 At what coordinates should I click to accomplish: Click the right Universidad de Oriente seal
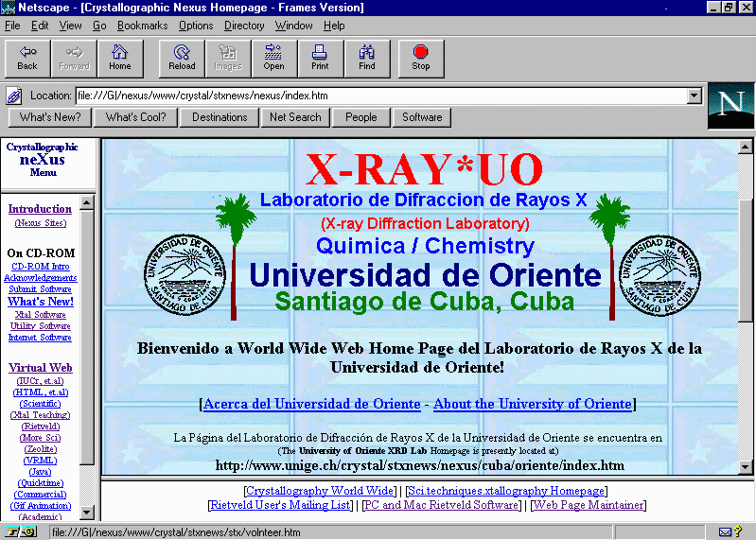(x=659, y=275)
